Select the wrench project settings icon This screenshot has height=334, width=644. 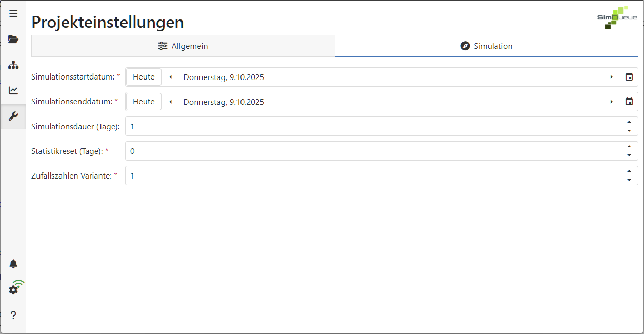13,116
